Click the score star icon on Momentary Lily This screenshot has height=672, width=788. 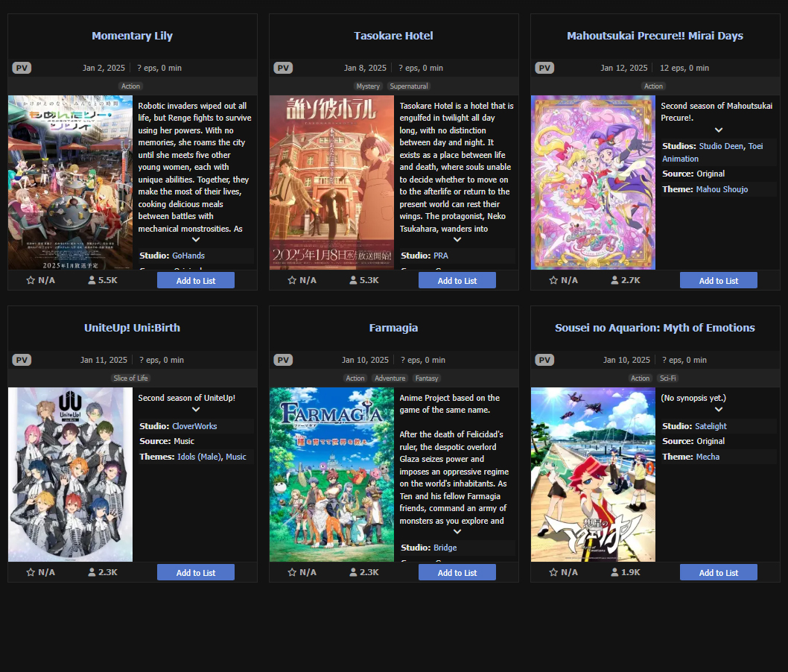click(31, 280)
